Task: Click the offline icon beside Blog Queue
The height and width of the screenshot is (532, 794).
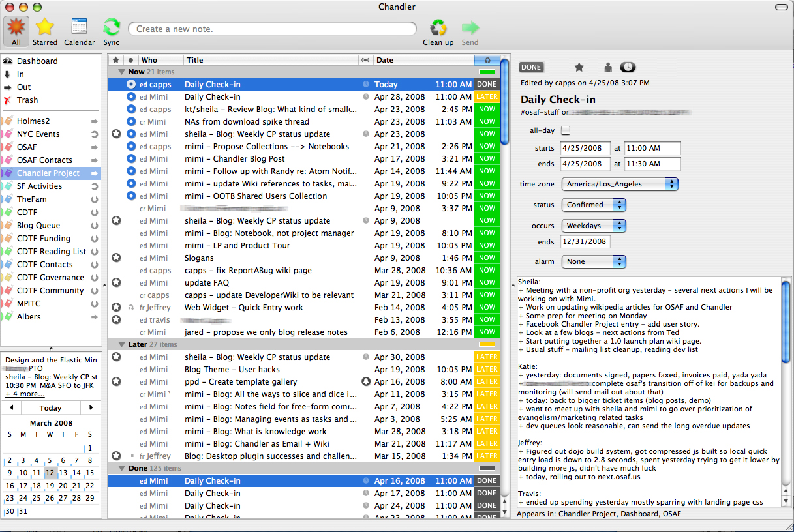Action: pyautogui.click(x=94, y=226)
